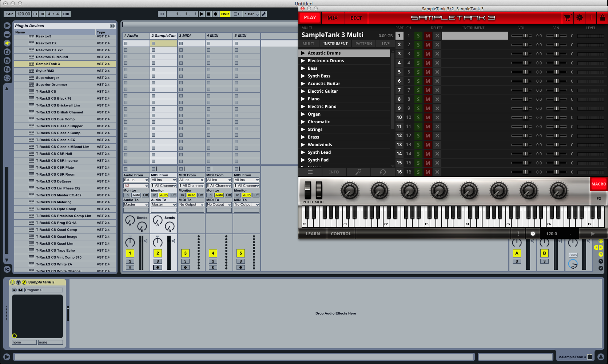Start SampleTank playback with bottom play arrow
The image size is (608, 364).
tap(593, 234)
